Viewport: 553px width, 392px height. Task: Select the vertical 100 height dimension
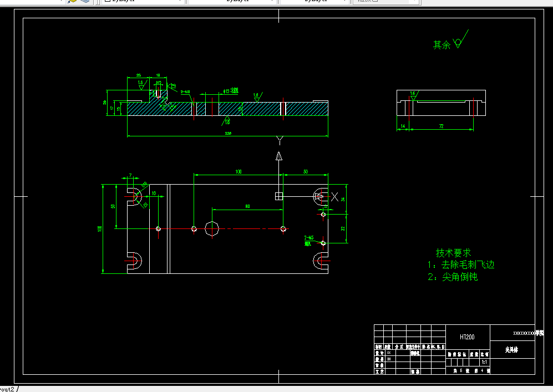pyautogui.click(x=100, y=229)
